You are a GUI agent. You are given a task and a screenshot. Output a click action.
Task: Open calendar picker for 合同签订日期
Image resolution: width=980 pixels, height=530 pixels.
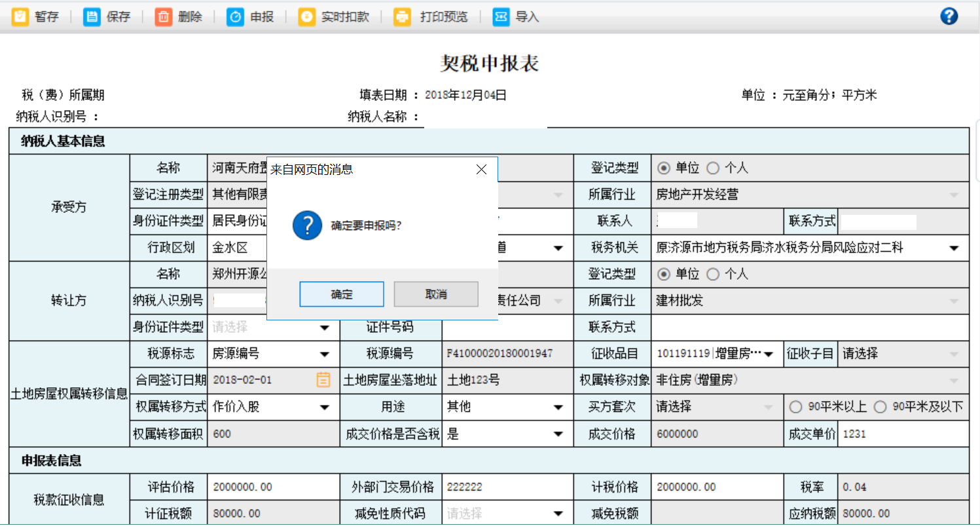click(323, 380)
